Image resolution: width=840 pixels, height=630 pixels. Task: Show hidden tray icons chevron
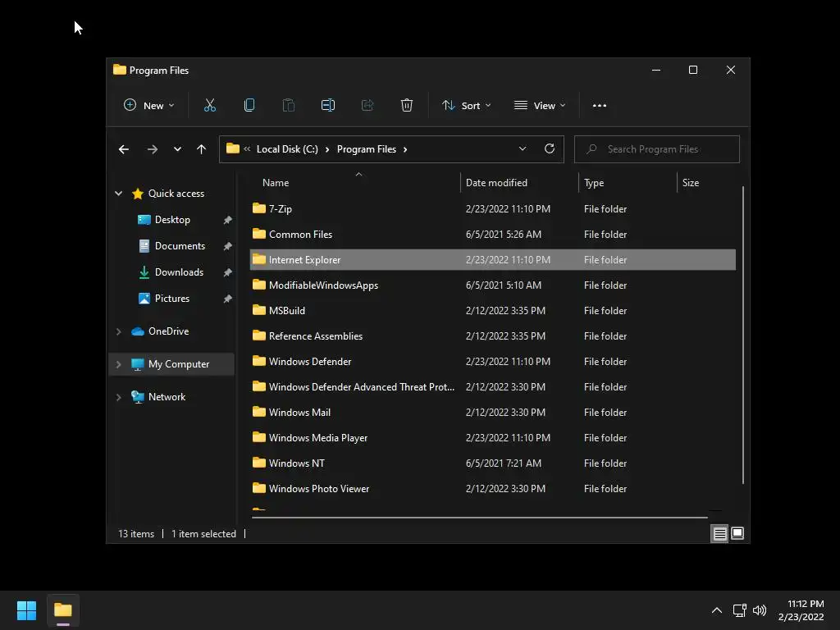[x=717, y=610]
